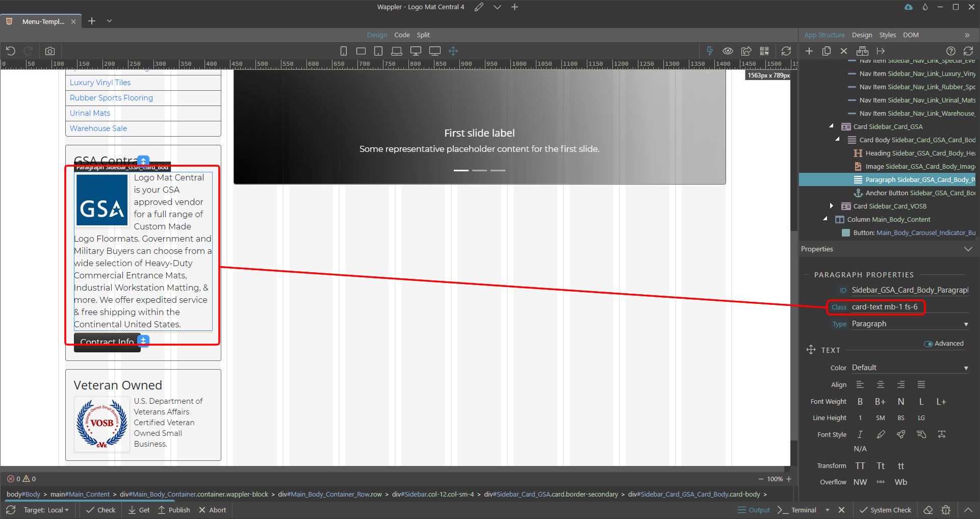
Task: Click the Publish button
Action: (x=174, y=510)
